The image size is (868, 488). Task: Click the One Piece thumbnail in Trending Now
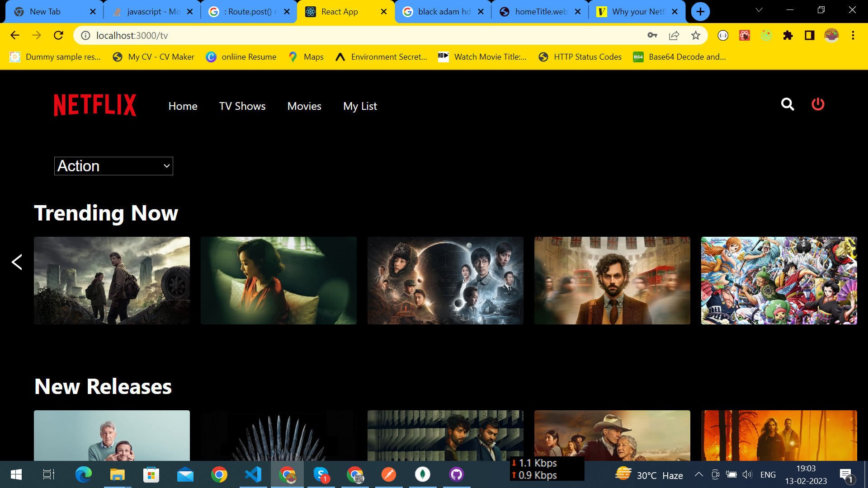coord(778,280)
